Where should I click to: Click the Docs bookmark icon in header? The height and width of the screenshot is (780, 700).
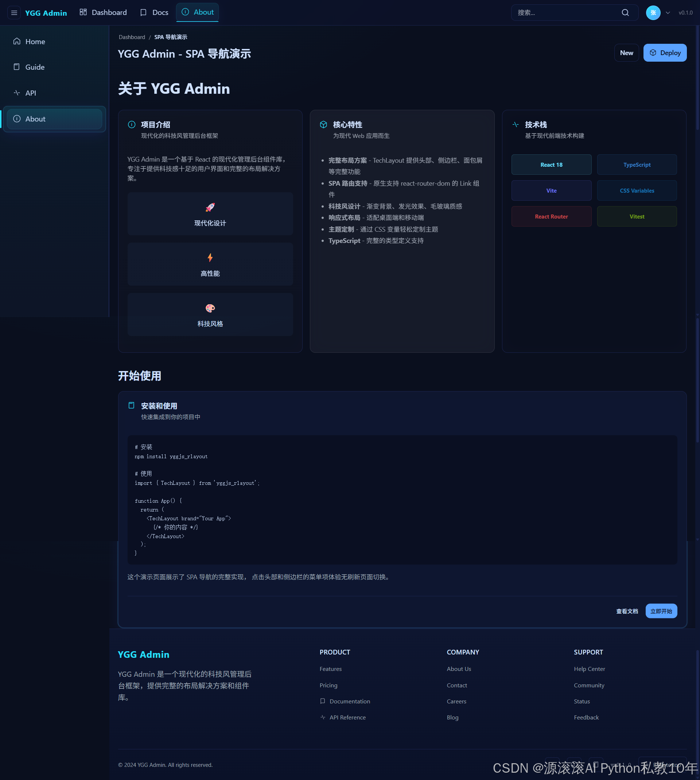143,12
